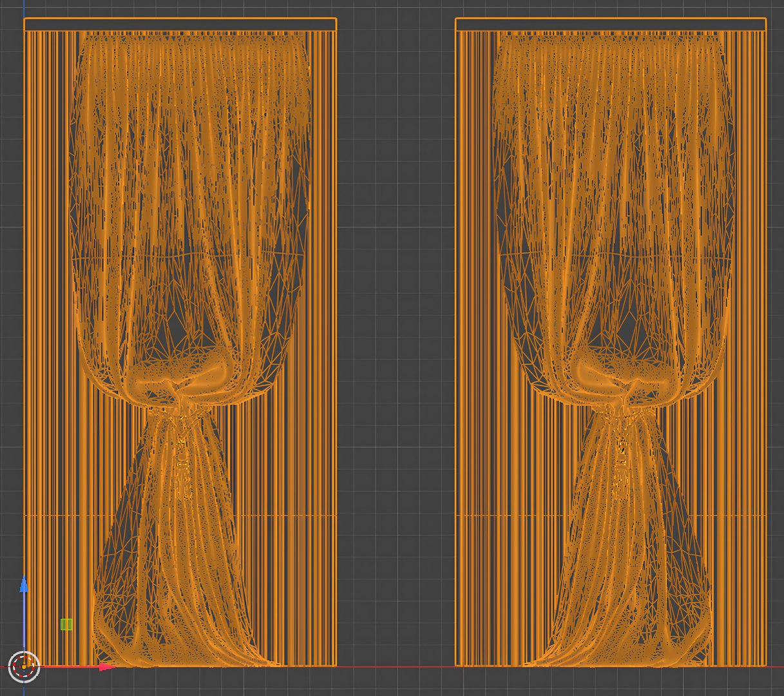Click the left curtain's top rail bar
This screenshot has height=696, width=784.
click(x=180, y=24)
